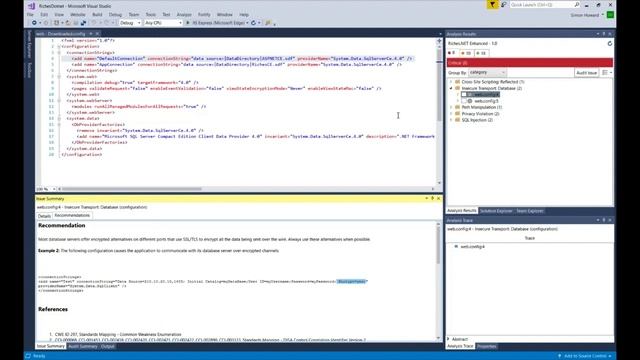Pin the Analysis Trace panel
Screen dimensions: 640x360
pos(604,220)
